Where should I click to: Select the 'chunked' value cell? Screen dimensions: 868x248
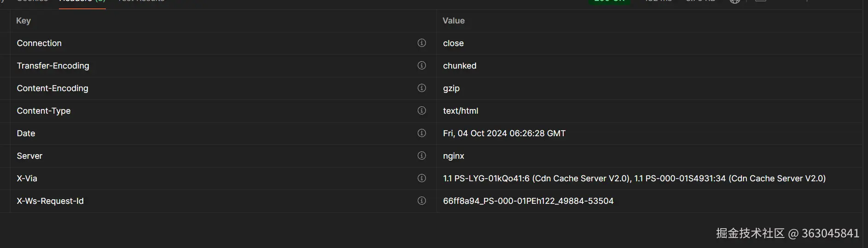(460, 66)
